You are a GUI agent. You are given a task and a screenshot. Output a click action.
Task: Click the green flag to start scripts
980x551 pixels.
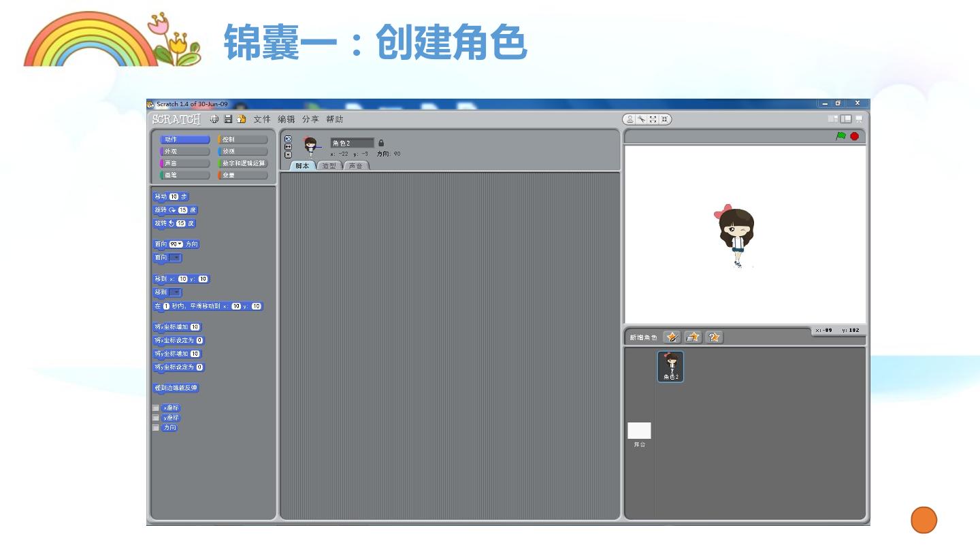click(x=841, y=136)
